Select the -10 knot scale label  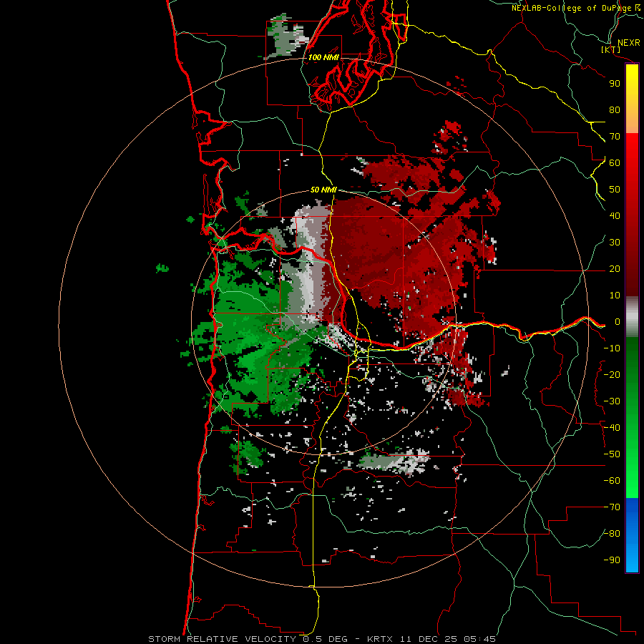pyautogui.click(x=612, y=348)
